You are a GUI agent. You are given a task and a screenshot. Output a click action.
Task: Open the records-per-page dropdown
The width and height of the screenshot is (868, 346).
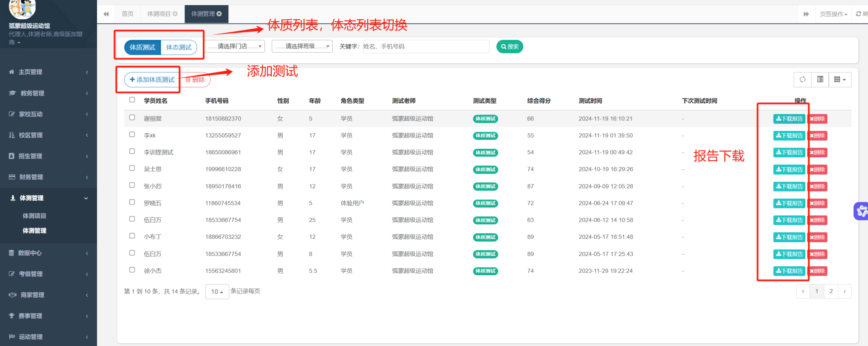coord(217,292)
